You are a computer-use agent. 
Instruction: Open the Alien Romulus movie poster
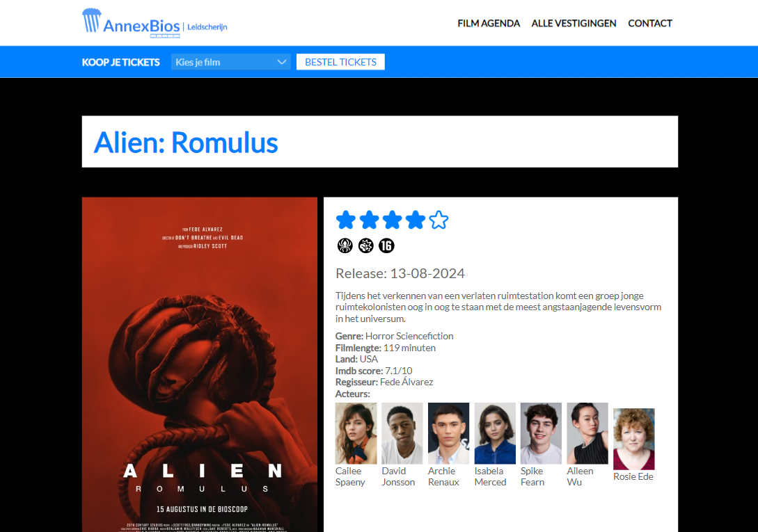point(200,364)
